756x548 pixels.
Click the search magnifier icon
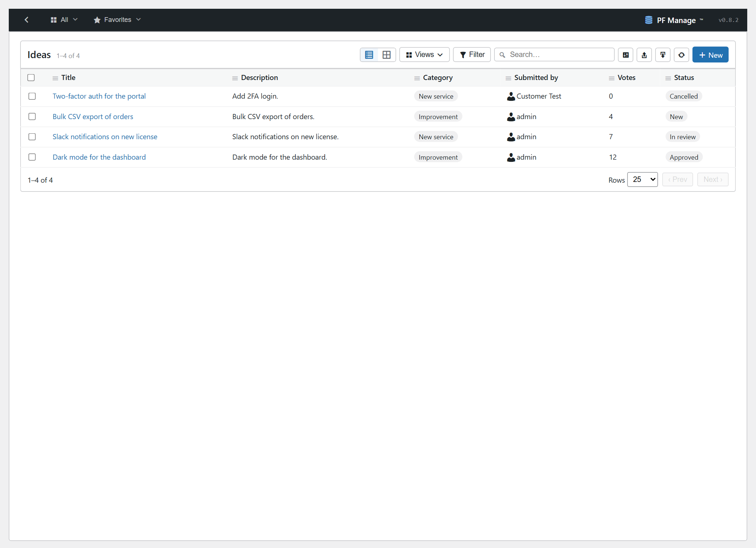(x=503, y=55)
